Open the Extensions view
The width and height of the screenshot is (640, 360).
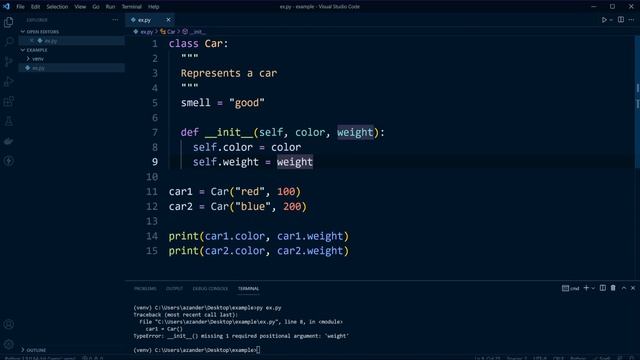9,101
